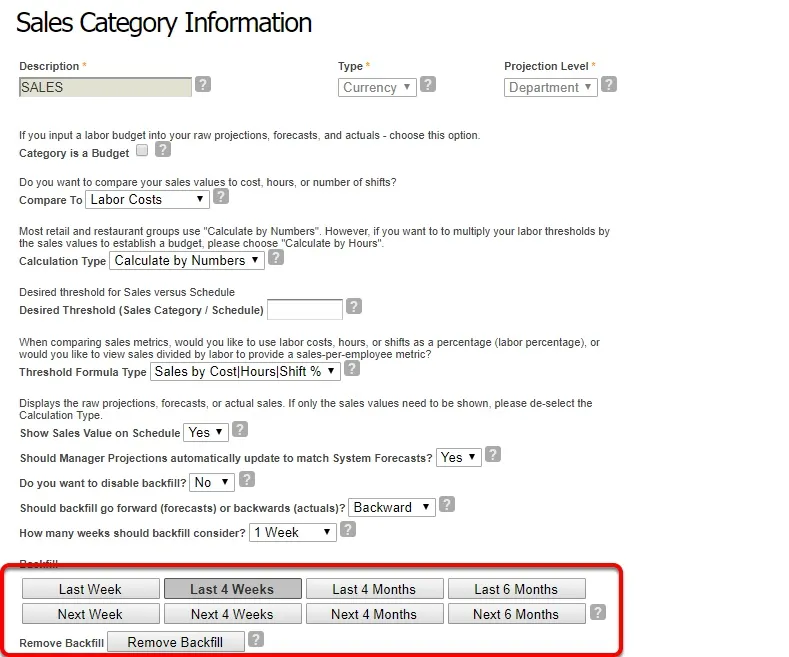Click the Next 6 Months backfill button
789x657 pixels.
pyautogui.click(x=516, y=614)
